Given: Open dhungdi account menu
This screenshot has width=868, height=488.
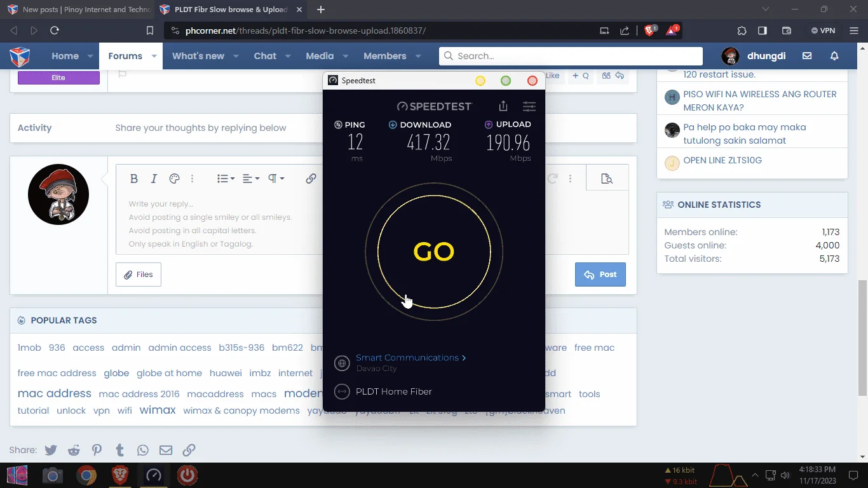Looking at the screenshot, I should tap(754, 56).
